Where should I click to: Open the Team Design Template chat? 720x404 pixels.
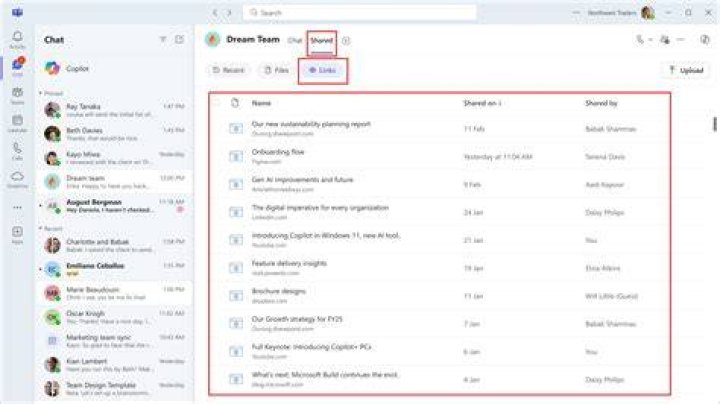[x=114, y=389]
